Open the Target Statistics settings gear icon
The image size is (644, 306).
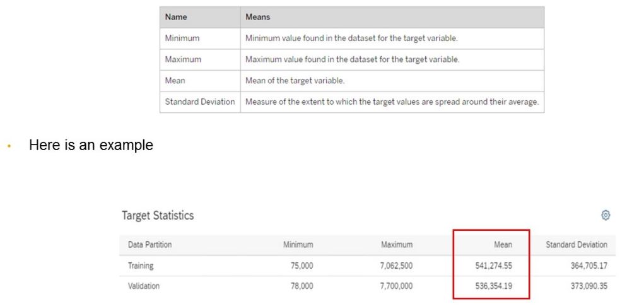click(606, 216)
